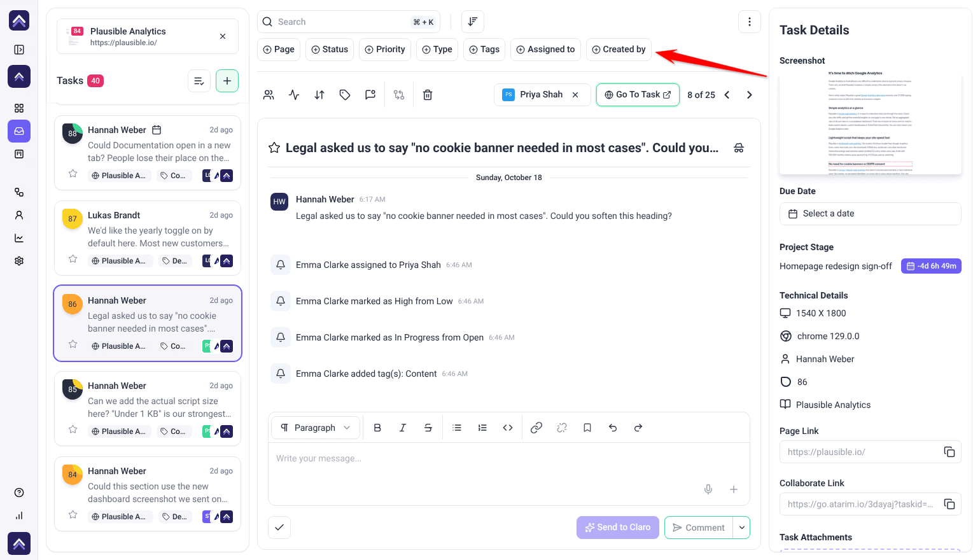
Task: Add the Page filter
Action: click(279, 49)
